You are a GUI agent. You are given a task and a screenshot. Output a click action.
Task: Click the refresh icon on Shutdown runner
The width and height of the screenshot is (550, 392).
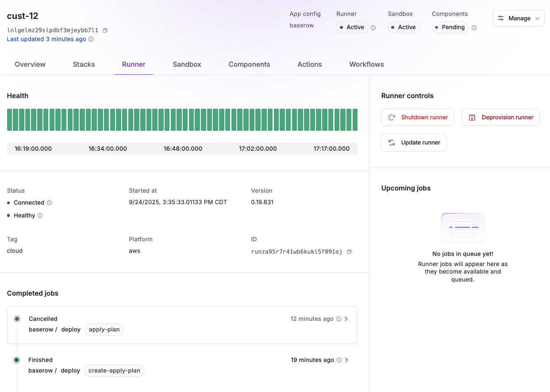[x=391, y=117]
